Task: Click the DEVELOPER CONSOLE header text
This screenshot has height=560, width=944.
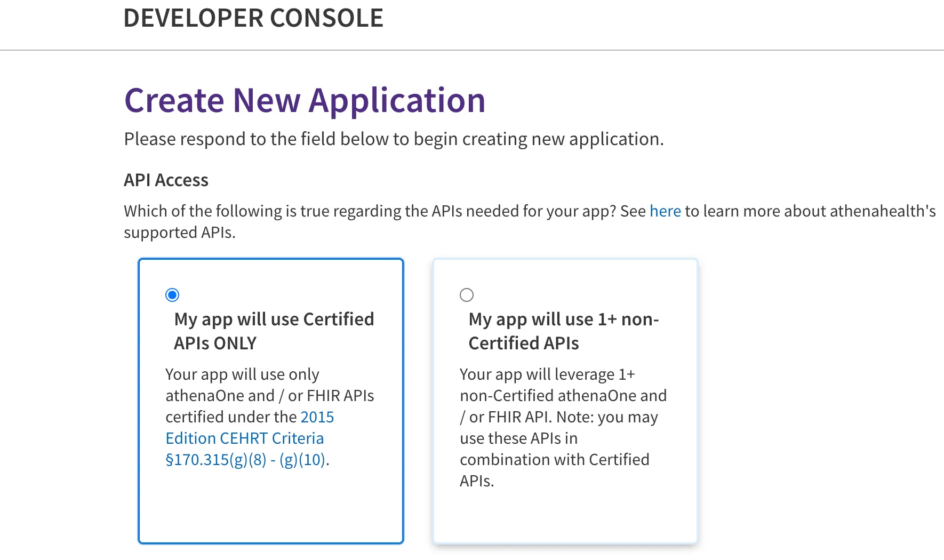Action: (254, 18)
